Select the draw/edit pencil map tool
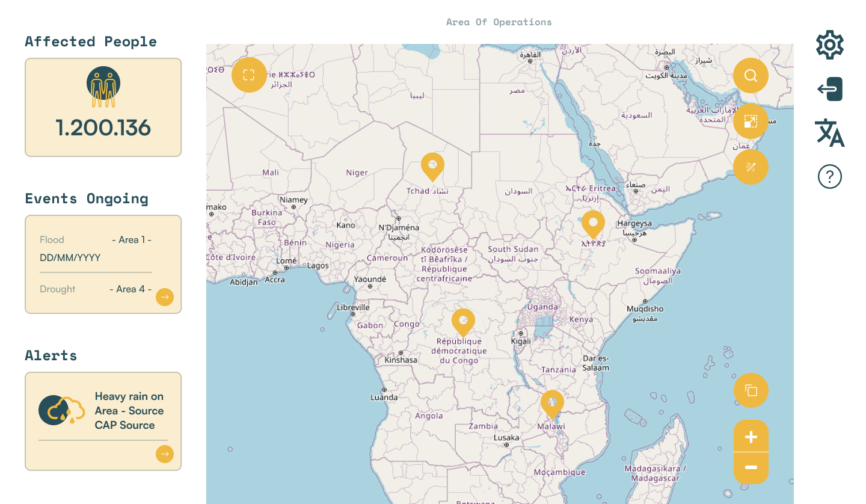866x504 pixels. pyautogui.click(x=751, y=167)
